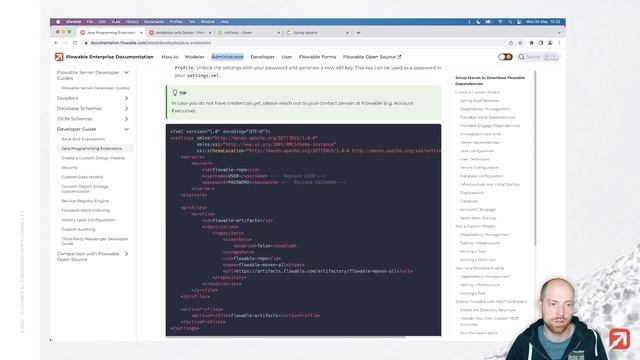Open the browser extensions puzzle icon
Screen dimensions: 640x360
(531, 43)
